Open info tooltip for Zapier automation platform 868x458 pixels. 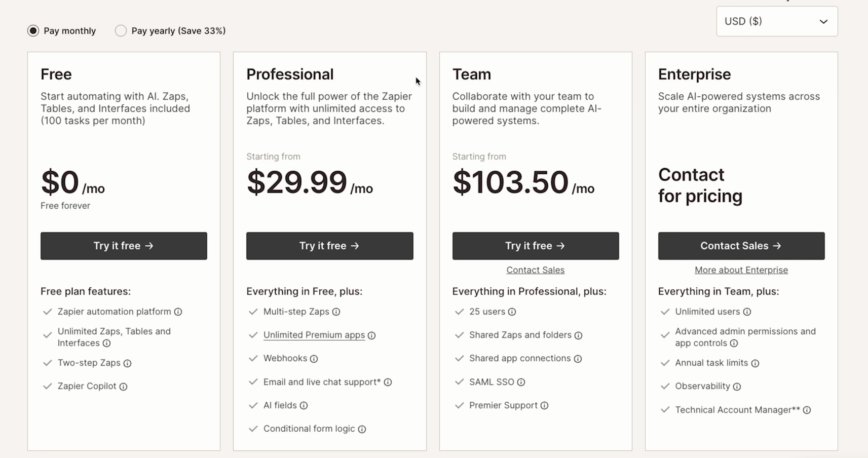pyautogui.click(x=179, y=312)
